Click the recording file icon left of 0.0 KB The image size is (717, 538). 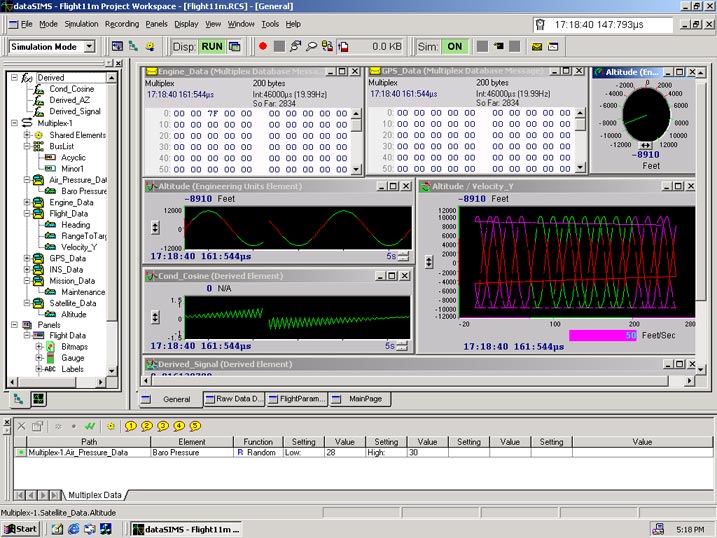point(343,47)
